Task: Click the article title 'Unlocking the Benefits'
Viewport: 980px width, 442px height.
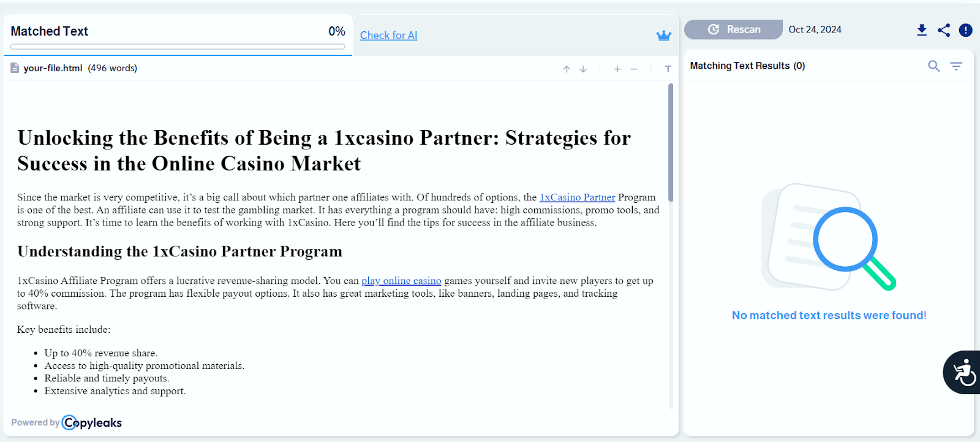Action: (324, 151)
